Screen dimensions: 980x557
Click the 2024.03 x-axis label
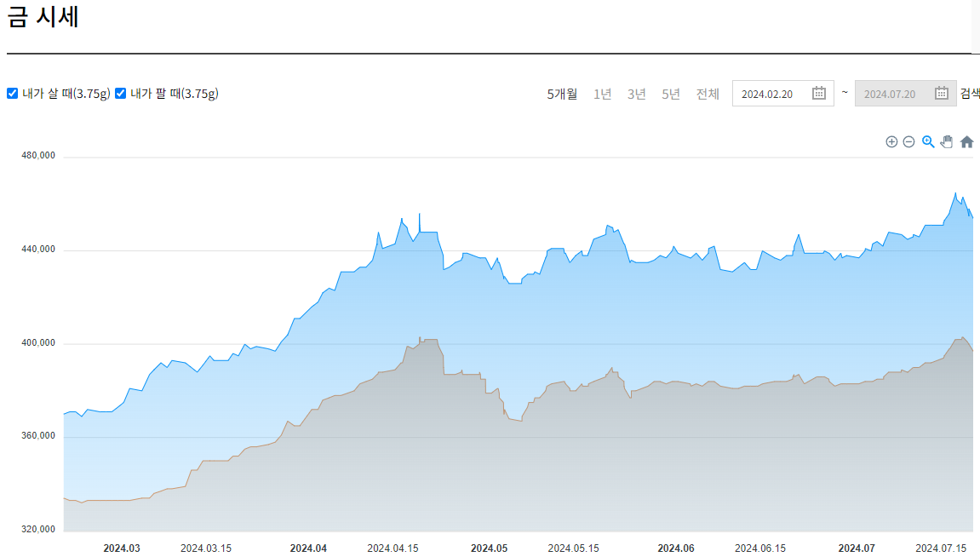coord(122,548)
